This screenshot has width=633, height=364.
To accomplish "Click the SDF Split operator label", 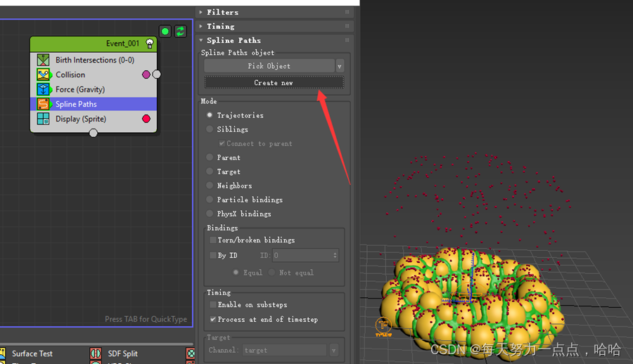I will click(122, 353).
